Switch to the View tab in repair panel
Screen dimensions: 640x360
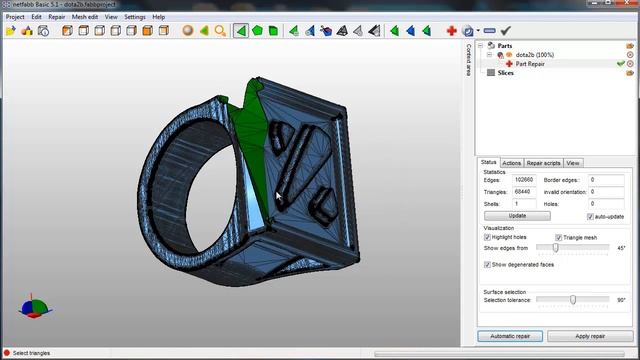(x=573, y=163)
